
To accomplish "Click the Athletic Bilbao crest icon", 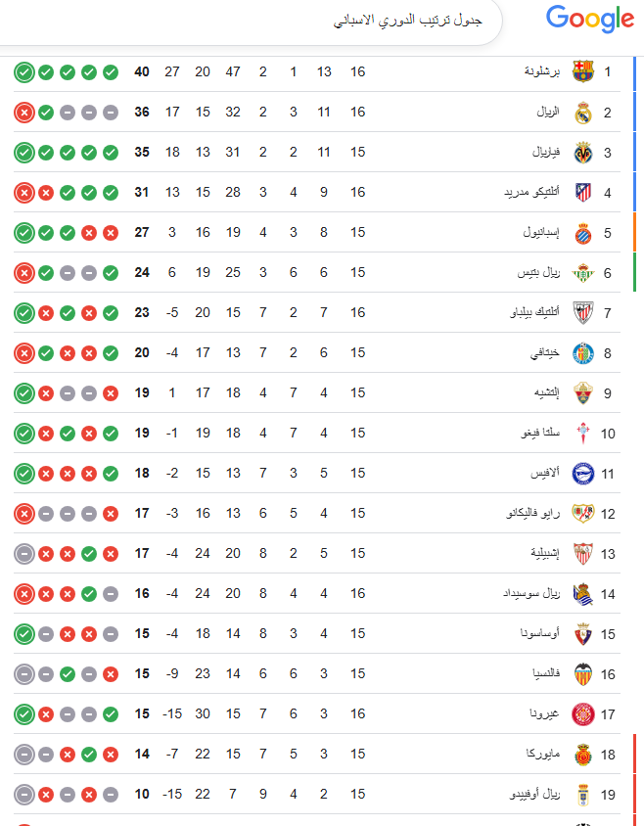I will (582, 312).
